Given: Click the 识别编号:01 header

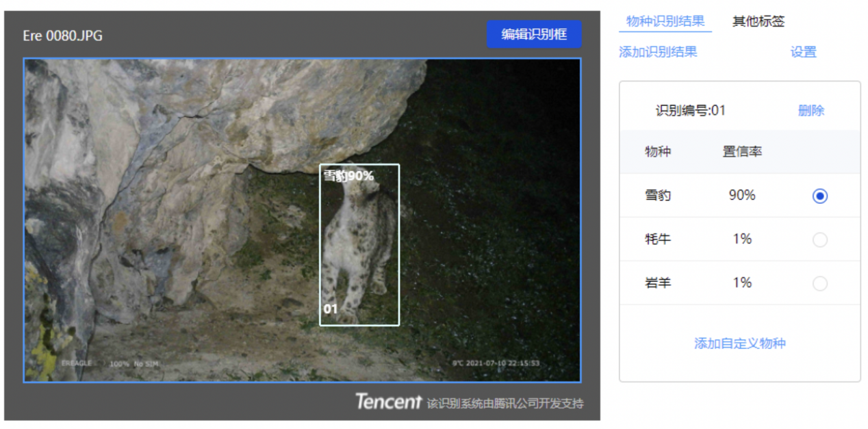Looking at the screenshot, I should pyautogui.click(x=691, y=110).
